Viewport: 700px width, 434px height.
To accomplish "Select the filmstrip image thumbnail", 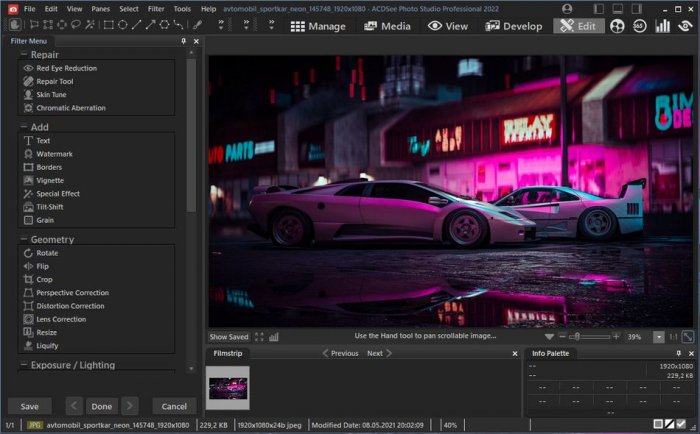I will (x=228, y=387).
